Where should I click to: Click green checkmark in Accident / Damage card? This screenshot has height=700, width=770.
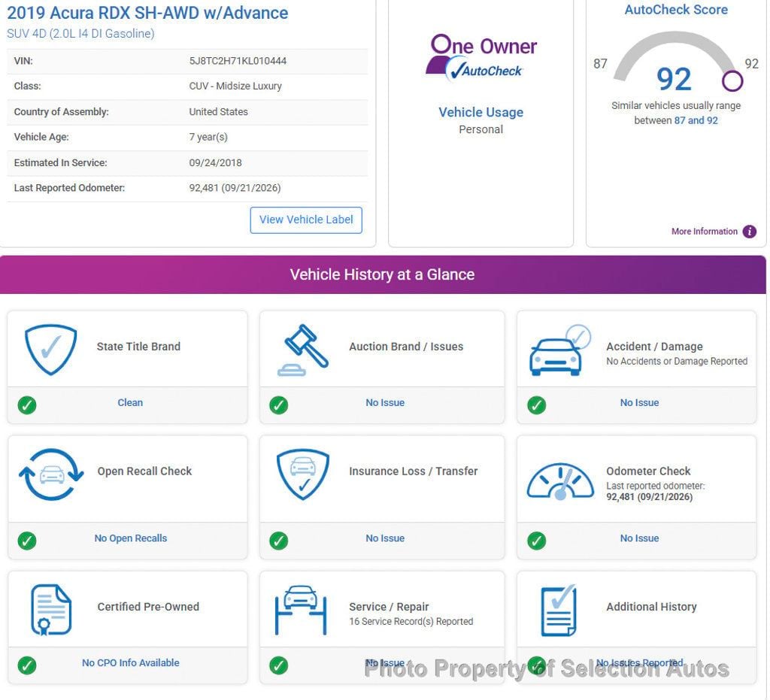537,405
